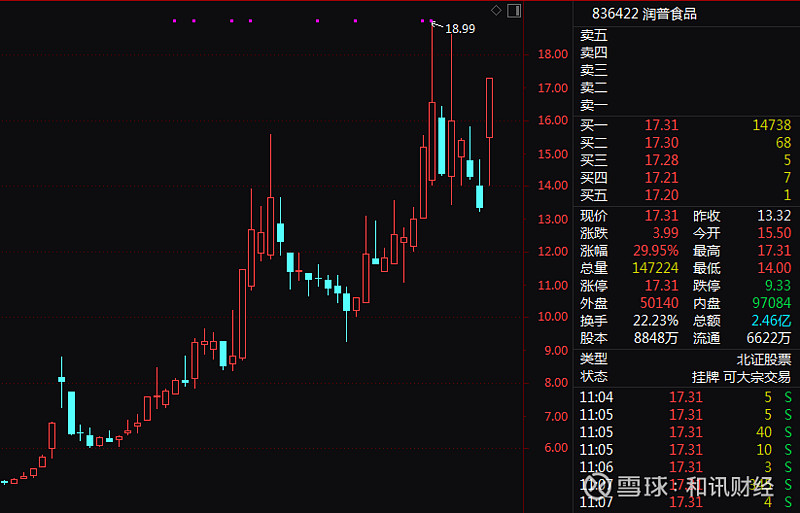This screenshot has width=800, height=513.
Task: Toggle the side panel layout icon
Action: point(514,10)
